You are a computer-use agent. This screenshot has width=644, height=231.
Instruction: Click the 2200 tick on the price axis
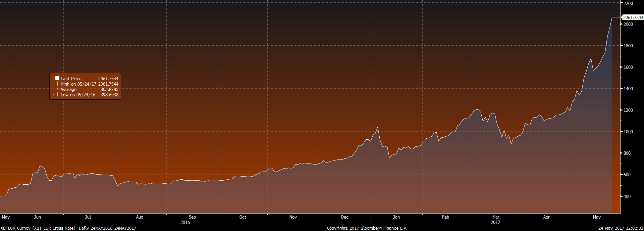(628, 3)
